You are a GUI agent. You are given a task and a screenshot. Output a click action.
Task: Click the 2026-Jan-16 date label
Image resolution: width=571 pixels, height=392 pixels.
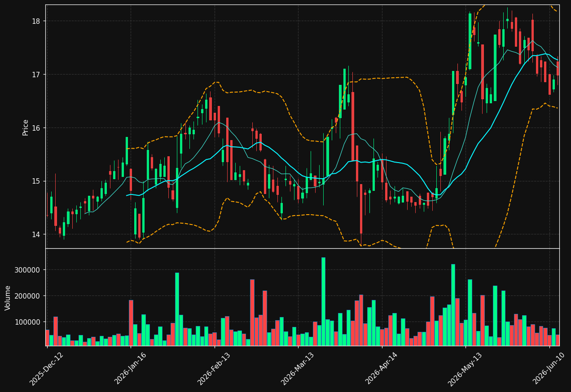click(130, 369)
